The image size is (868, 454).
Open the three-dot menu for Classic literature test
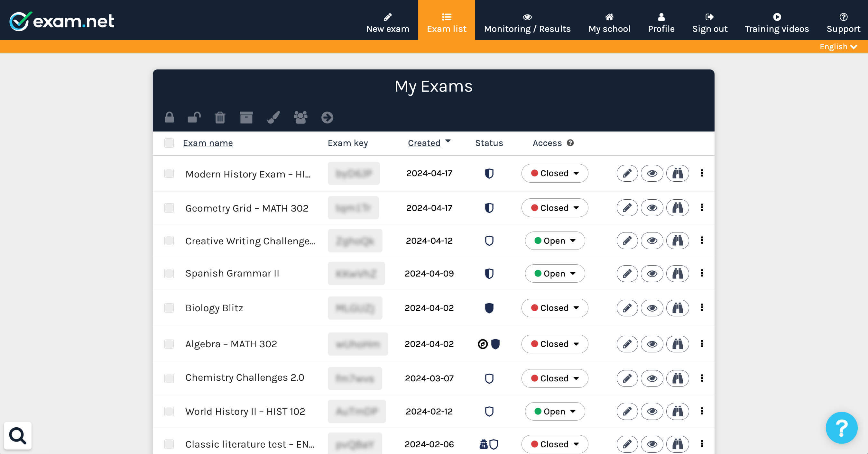point(702,444)
